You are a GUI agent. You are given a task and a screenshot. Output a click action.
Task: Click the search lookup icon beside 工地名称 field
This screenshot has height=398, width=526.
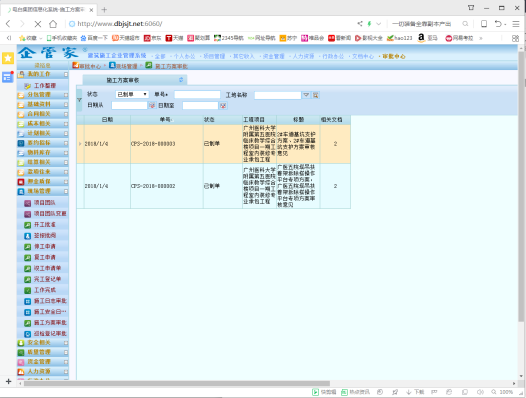tap(315, 95)
